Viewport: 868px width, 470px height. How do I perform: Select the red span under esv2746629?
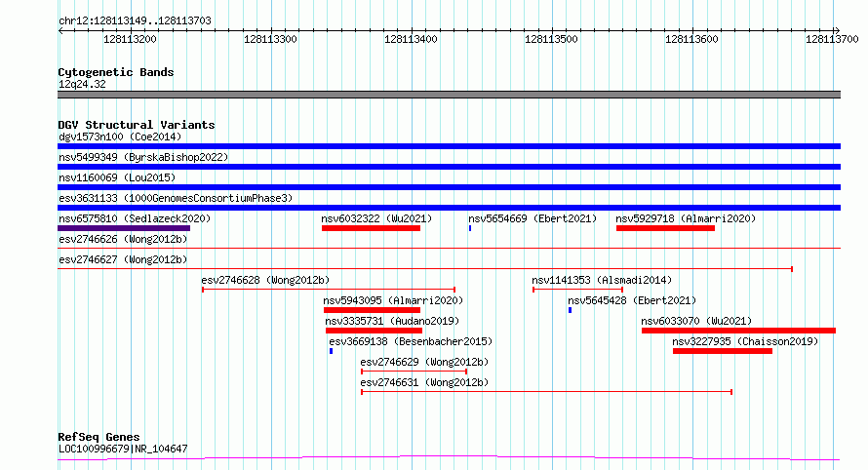pyautogui.click(x=414, y=372)
